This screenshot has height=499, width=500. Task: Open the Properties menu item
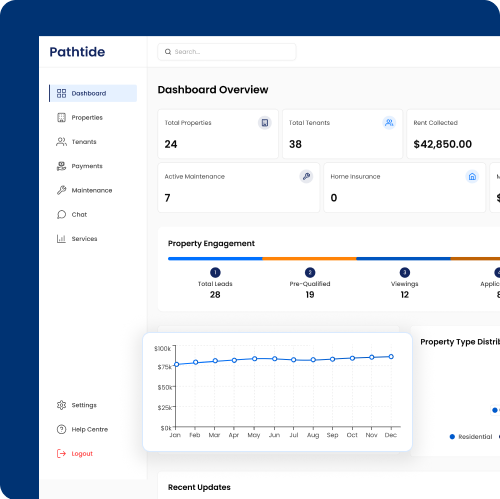pos(93,117)
